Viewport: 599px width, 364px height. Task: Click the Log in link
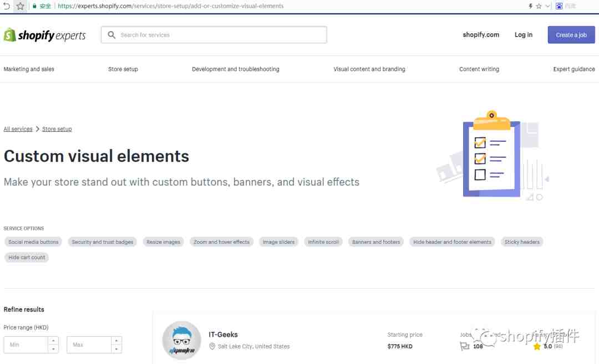click(x=524, y=35)
